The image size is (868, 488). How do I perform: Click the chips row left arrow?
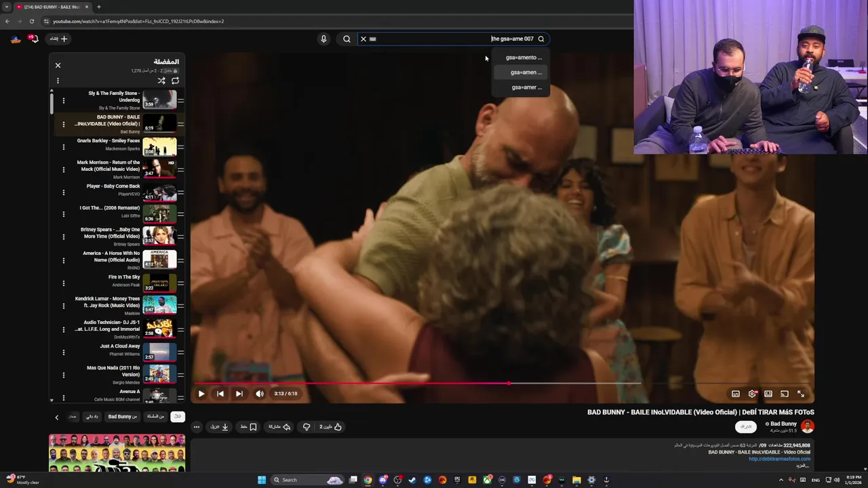click(x=57, y=418)
